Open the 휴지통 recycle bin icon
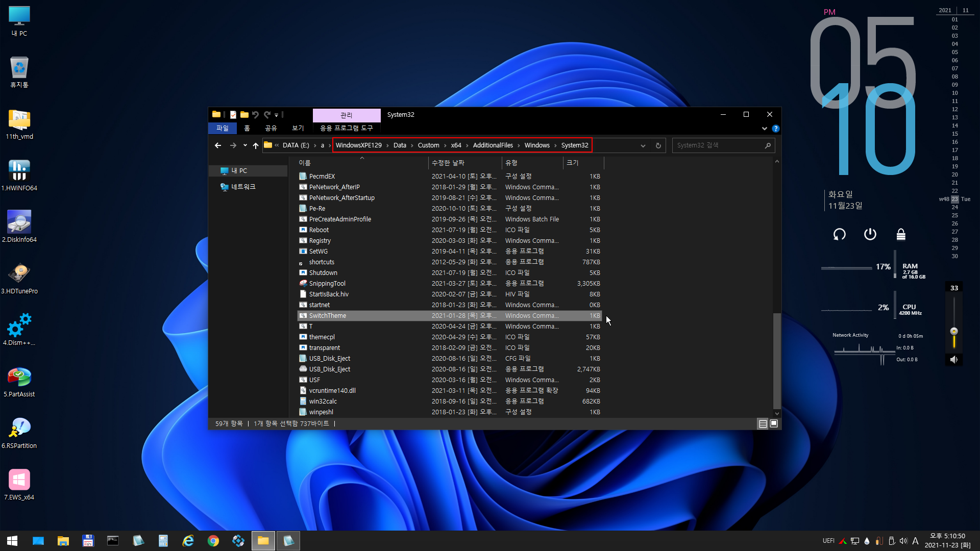 click(x=19, y=72)
